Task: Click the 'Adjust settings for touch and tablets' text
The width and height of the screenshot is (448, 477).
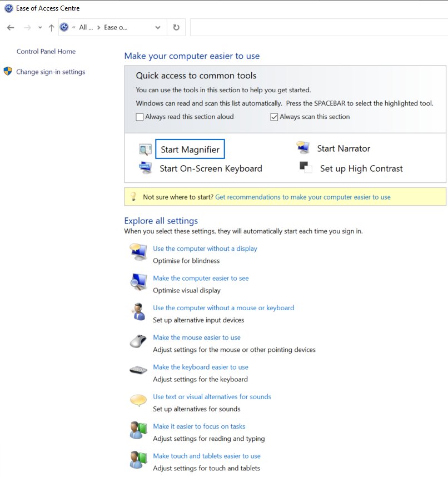Action: [207, 468]
